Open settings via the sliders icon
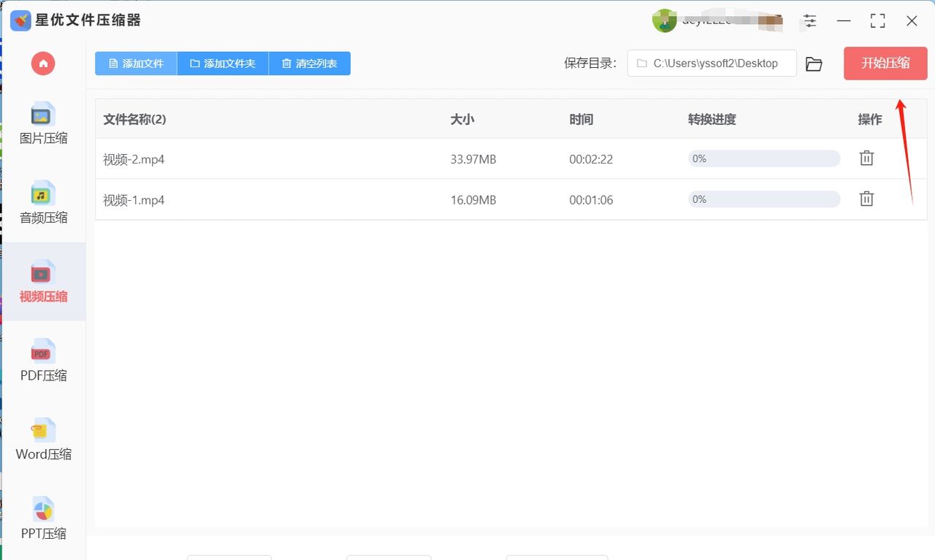 [x=809, y=20]
